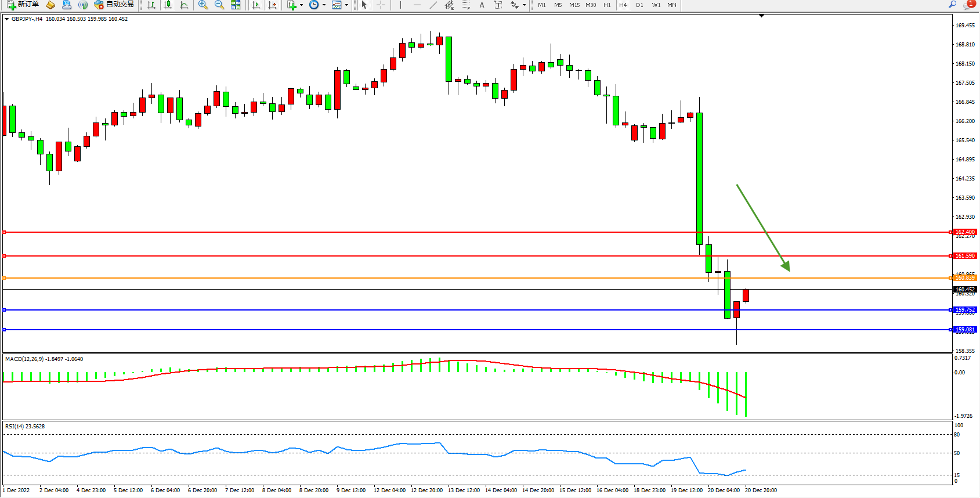Screen dimensions: 980x498
Task: Open the indicators list dropdown
Action: (301, 5)
